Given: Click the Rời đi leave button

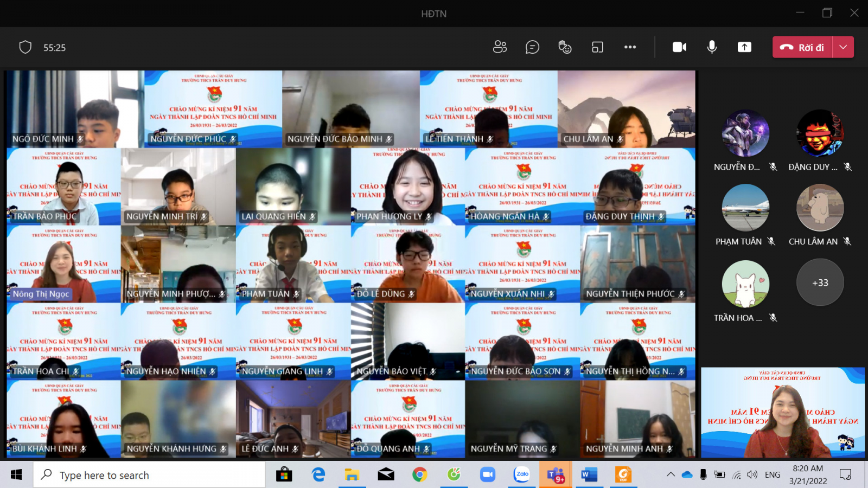Looking at the screenshot, I should [x=802, y=47].
